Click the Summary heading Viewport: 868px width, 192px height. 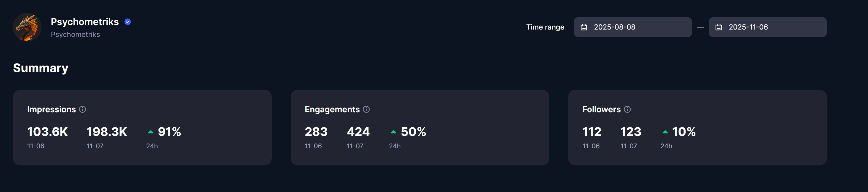point(41,68)
